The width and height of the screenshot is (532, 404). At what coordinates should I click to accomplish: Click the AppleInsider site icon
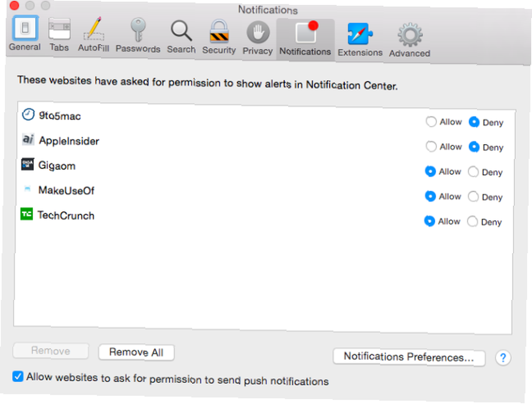[28, 139]
